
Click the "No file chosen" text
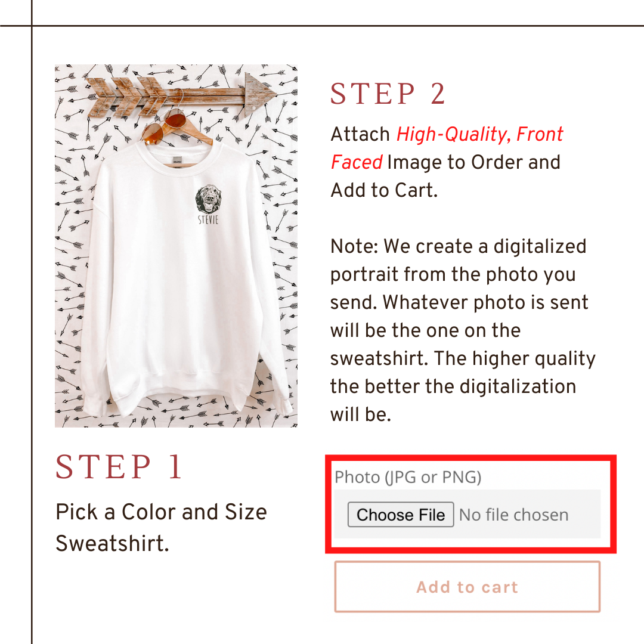point(514,515)
